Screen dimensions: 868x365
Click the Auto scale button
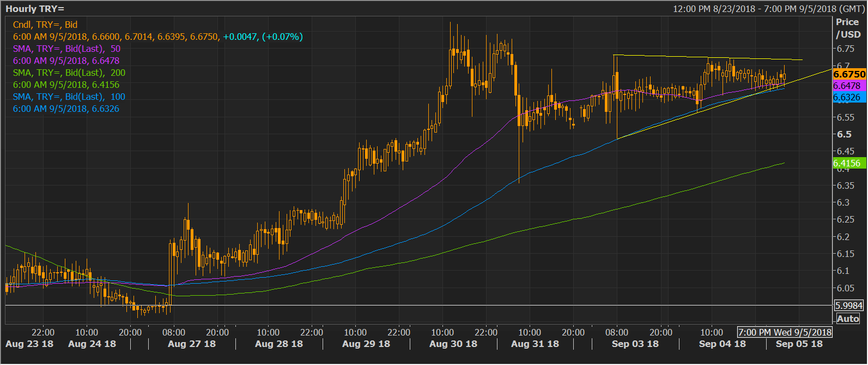click(848, 319)
